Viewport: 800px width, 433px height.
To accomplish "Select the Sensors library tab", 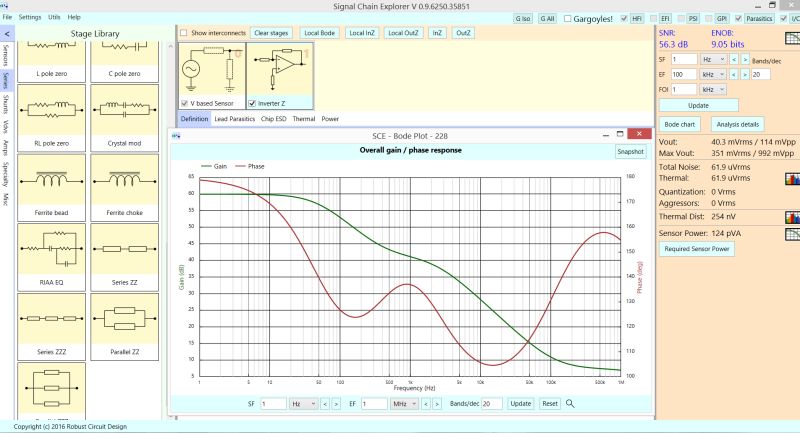I will click(6, 55).
